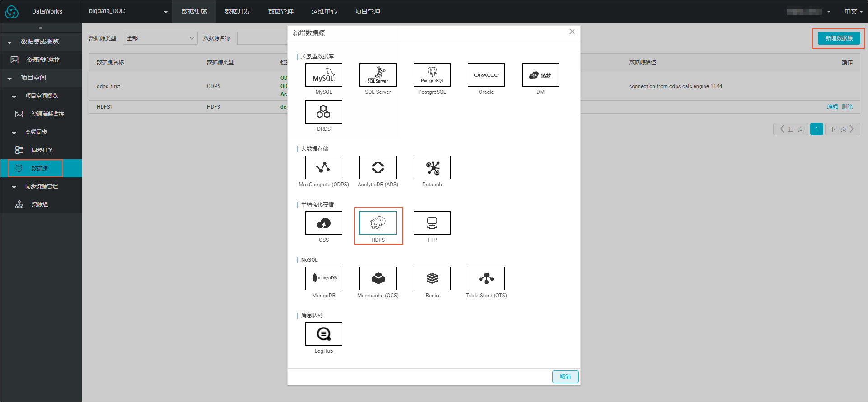Image resolution: width=868 pixels, height=402 pixels.
Task: Open the 数据源类型 全部 dropdown
Action: click(160, 38)
